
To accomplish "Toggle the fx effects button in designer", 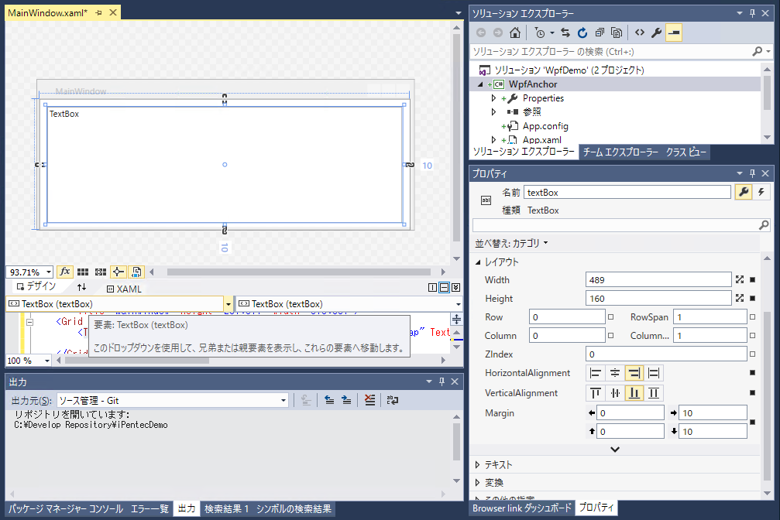I will click(65, 272).
